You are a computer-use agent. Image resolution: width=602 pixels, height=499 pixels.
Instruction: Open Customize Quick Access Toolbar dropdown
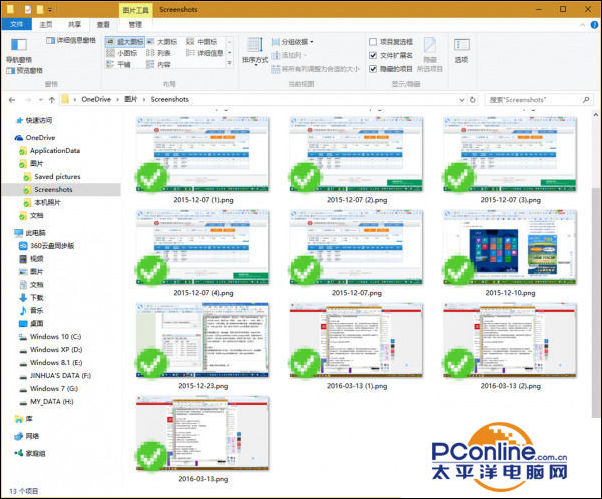(50, 10)
